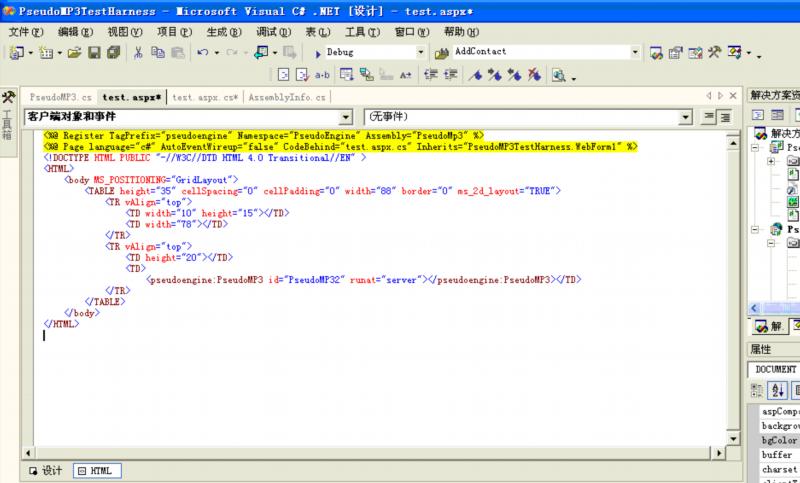Screen dimensions: 800x483
Task: Close the active document tab with X
Action: [733, 95]
